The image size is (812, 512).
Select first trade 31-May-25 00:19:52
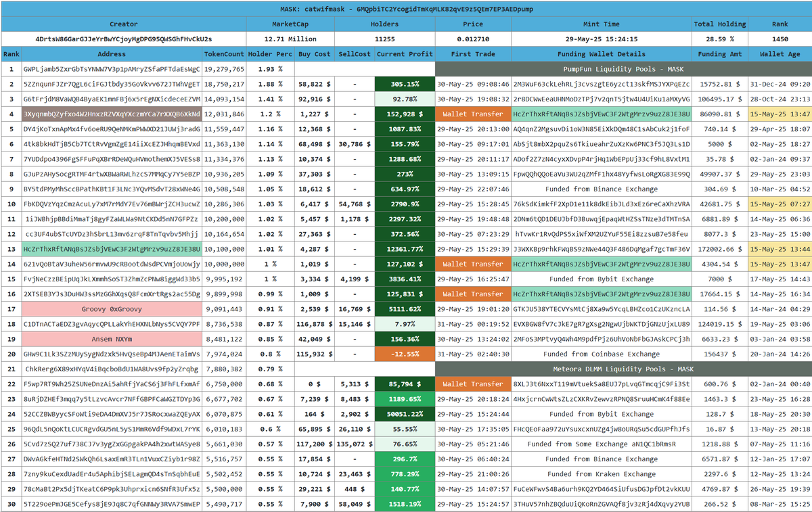[472, 323]
